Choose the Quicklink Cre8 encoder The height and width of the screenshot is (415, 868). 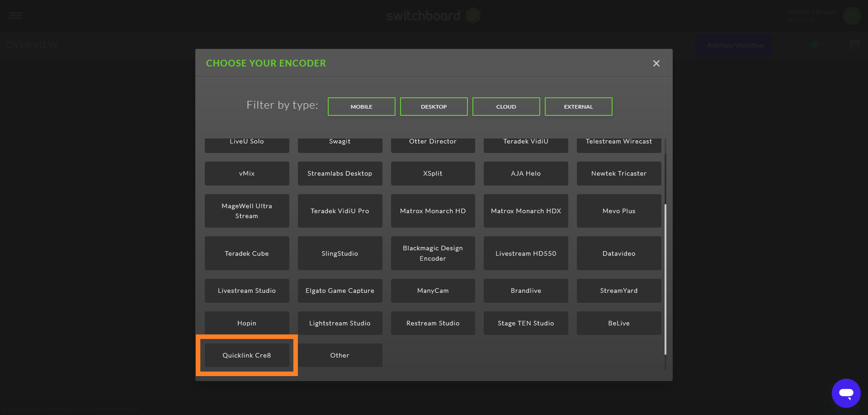[247, 355]
